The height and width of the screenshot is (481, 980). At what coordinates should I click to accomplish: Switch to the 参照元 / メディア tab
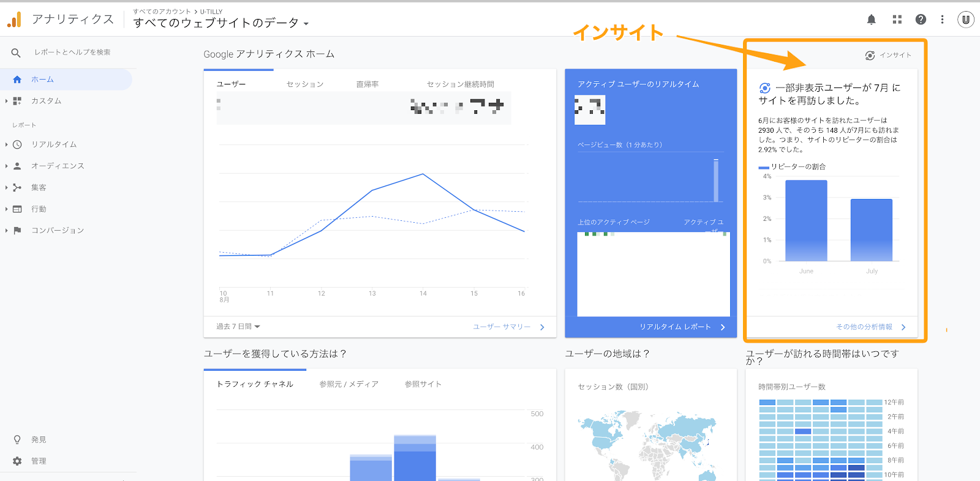(349, 384)
